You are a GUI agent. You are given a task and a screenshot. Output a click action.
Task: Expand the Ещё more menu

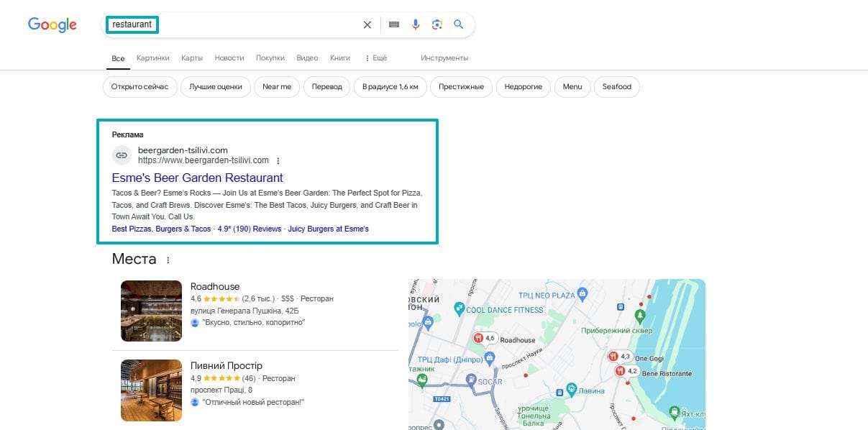pos(376,58)
